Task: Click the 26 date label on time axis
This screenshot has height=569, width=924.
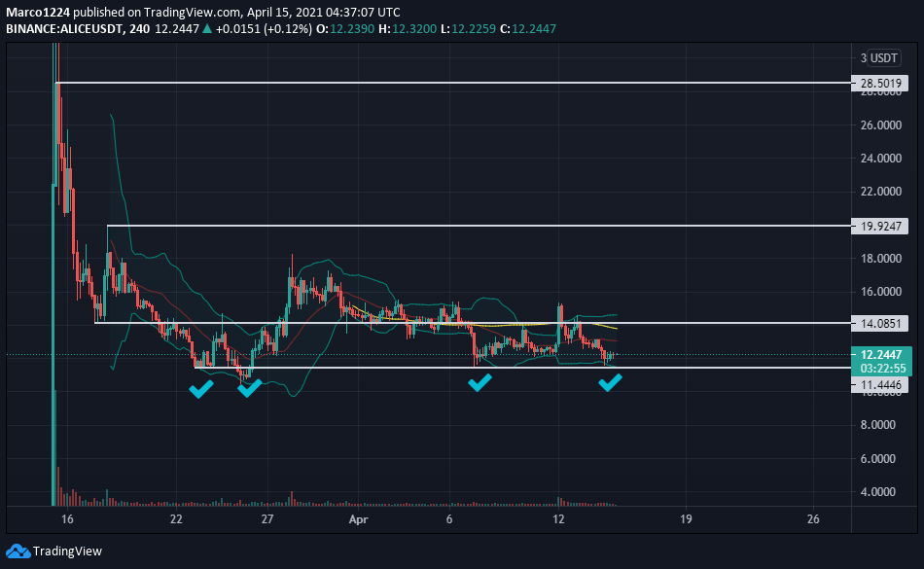Action: (x=813, y=519)
